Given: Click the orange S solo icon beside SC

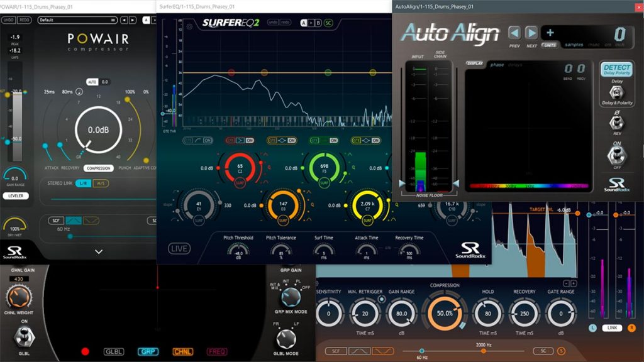Looking at the screenshot, I should 561,351.
